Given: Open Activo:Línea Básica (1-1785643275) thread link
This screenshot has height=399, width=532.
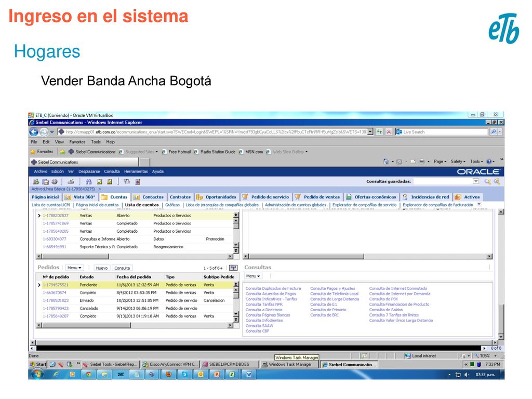Looking at the screenshot, I should coord(63,189).
